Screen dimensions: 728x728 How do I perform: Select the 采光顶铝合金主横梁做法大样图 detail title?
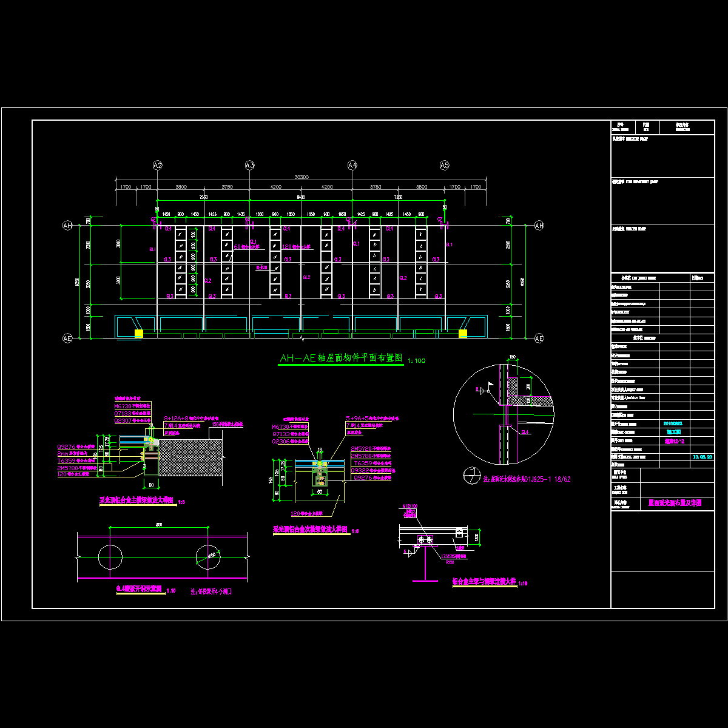pyautogui.click(x=136, y=502)
